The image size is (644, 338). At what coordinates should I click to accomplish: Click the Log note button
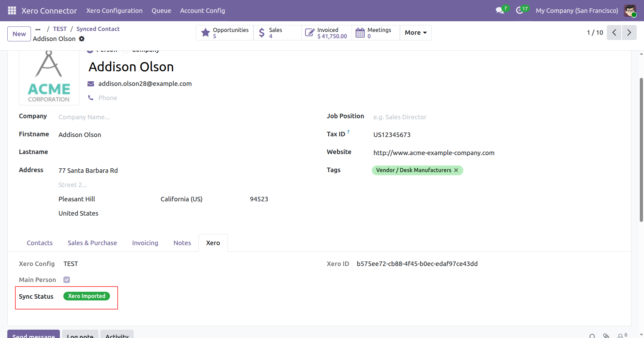click(80, 334)
